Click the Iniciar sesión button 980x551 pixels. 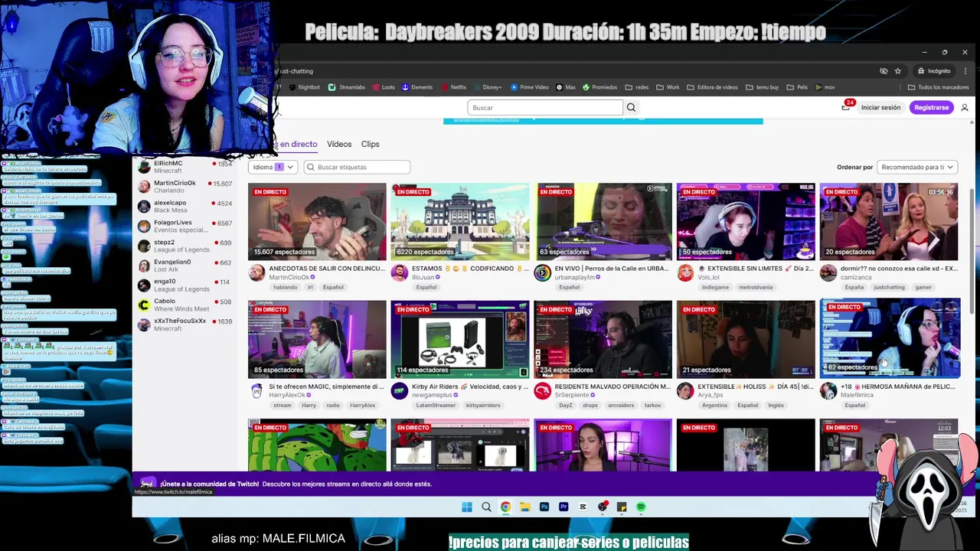click(880, 108)
